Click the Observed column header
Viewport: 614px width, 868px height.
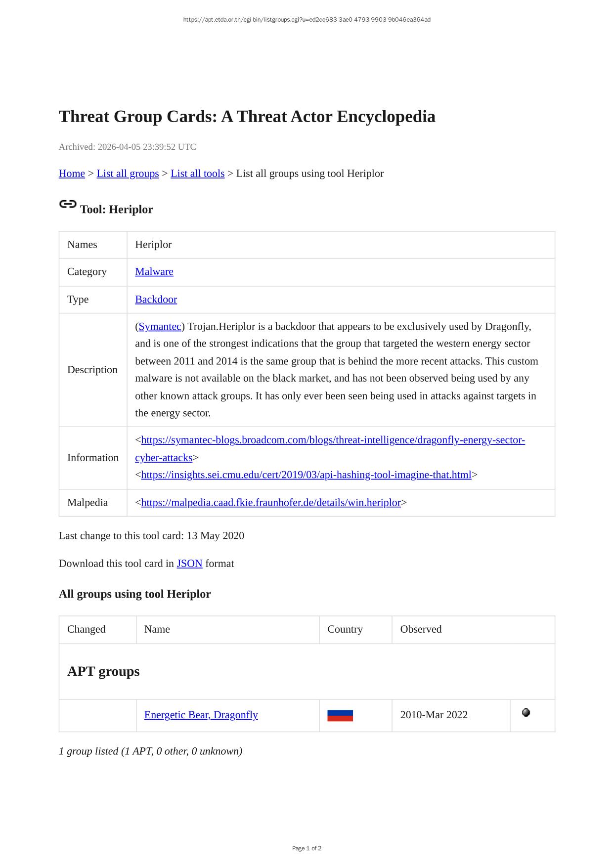421,629
